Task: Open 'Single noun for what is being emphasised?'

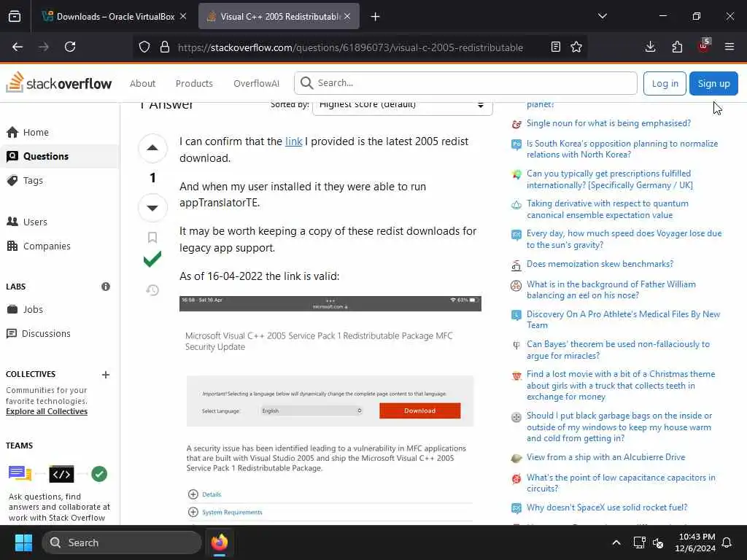Action: 608,123
